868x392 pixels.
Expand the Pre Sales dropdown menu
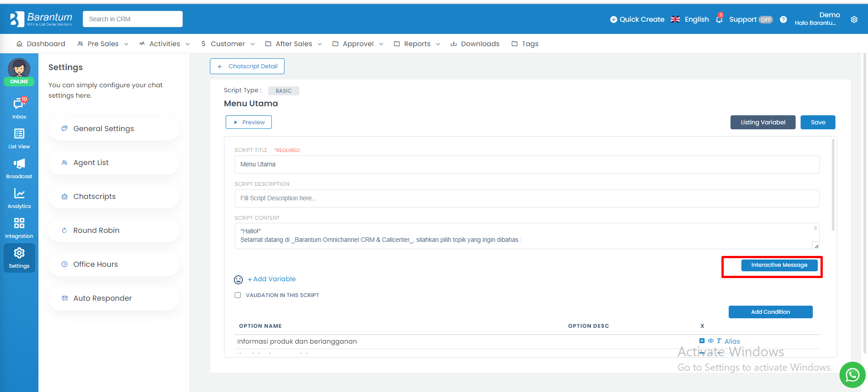point(103,44)
